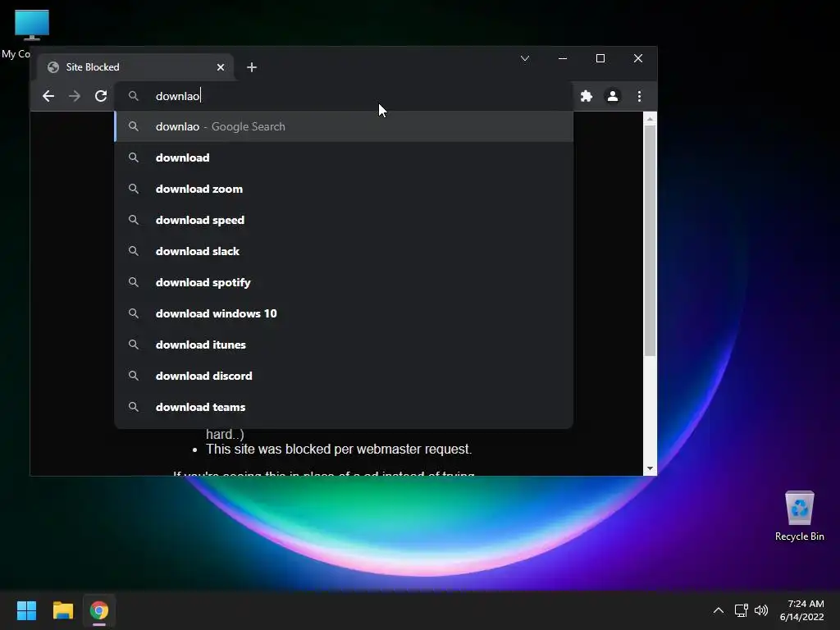Click the scrollbar down arrow
The width and height of the screenshot is (840, 630).
pos(650,468)
